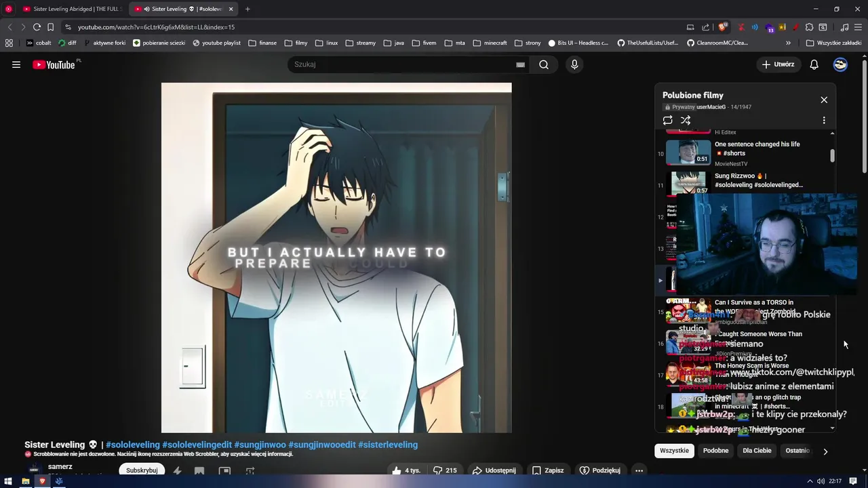Open the account avatar menu
The width and height of the screenshot is (868, 488).
840,64
